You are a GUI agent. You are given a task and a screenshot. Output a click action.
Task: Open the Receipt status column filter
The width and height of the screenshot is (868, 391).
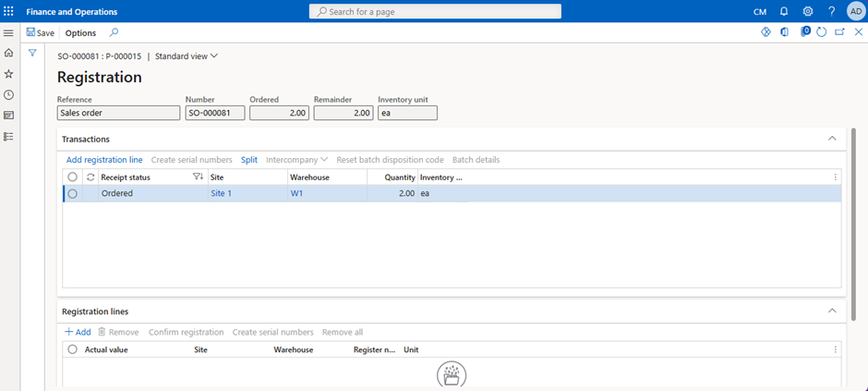coord(198,177)
